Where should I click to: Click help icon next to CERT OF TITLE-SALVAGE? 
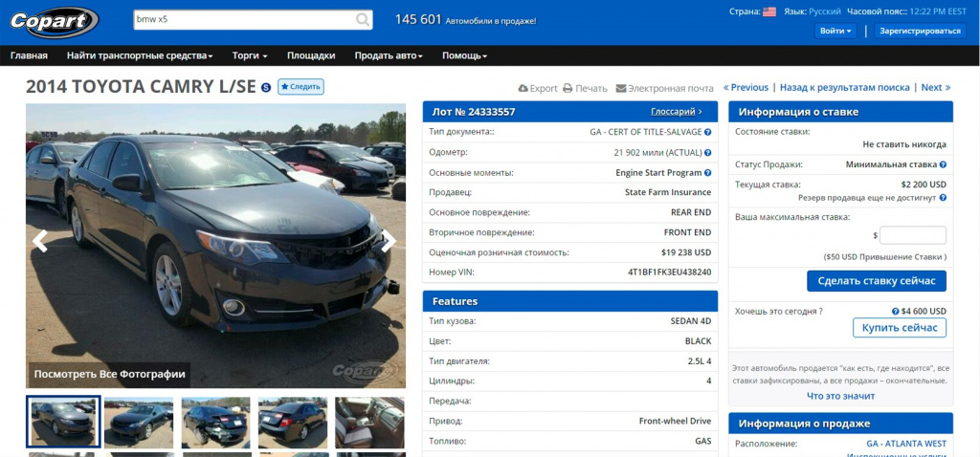point(707,132)
